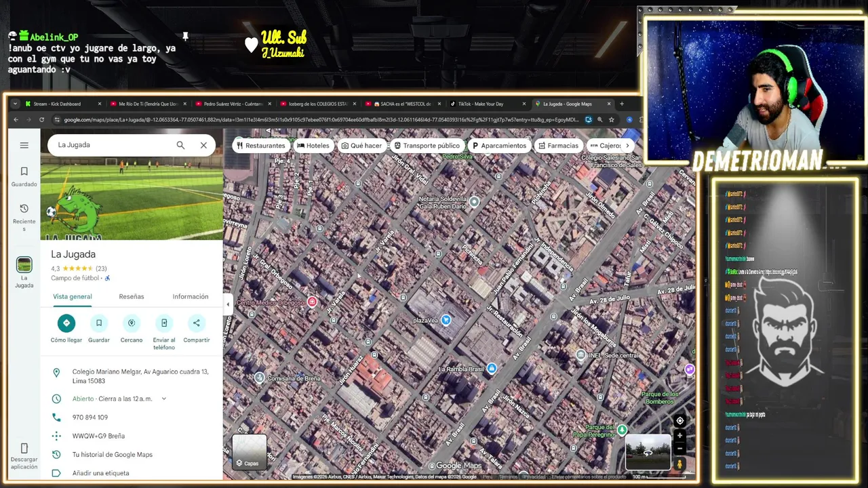Click the Guardar bookmark button
868x488 pixels.
[99, 323]
